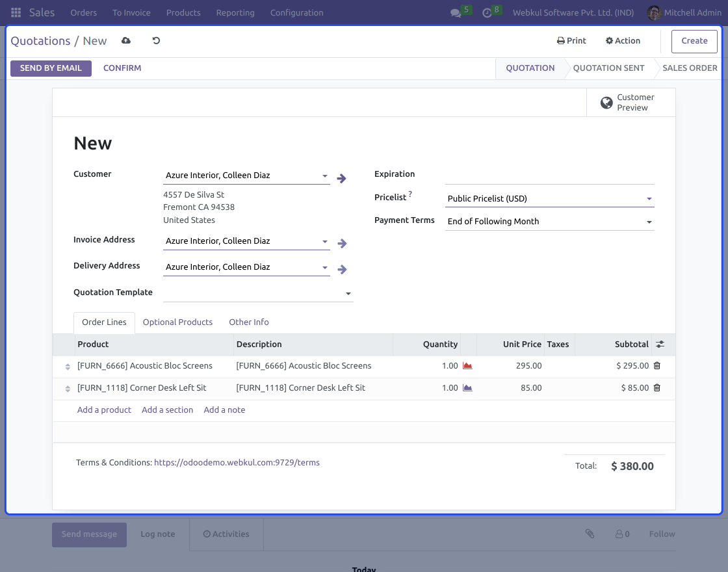
Task: Select the Order Lines tab
Action: click(x=104, y=322)
